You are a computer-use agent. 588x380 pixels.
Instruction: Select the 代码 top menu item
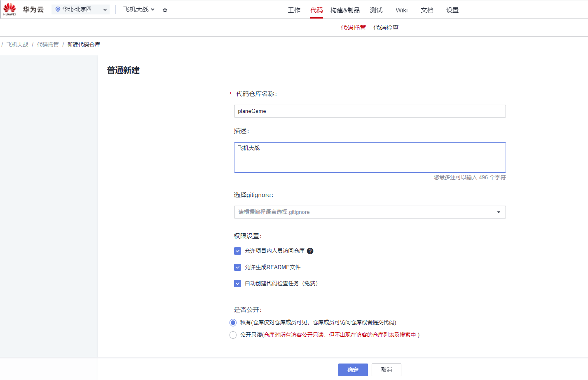pos(317,10)
